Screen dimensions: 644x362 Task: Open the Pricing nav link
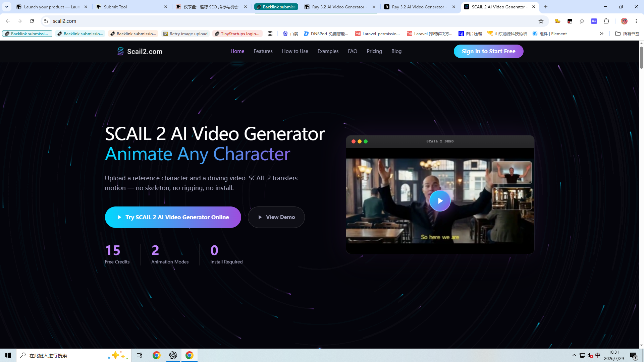(x=374, y=51)
